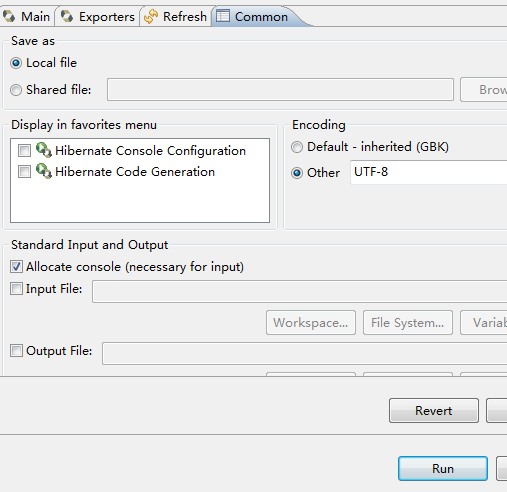This screenshot has height=492, width=507.
Task: Click Hibernate Code Generation launch icon
Action: click(x=44, y=171)
